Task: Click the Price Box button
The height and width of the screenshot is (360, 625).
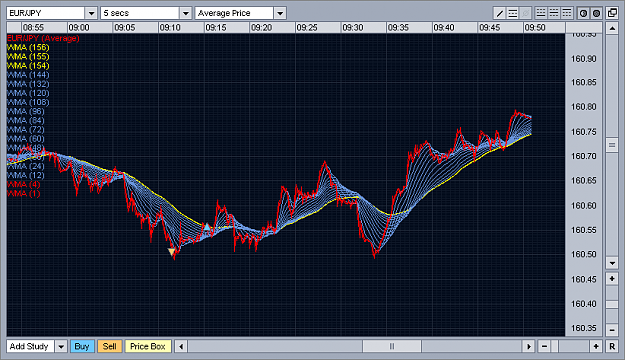Action: tap(148, 346)
